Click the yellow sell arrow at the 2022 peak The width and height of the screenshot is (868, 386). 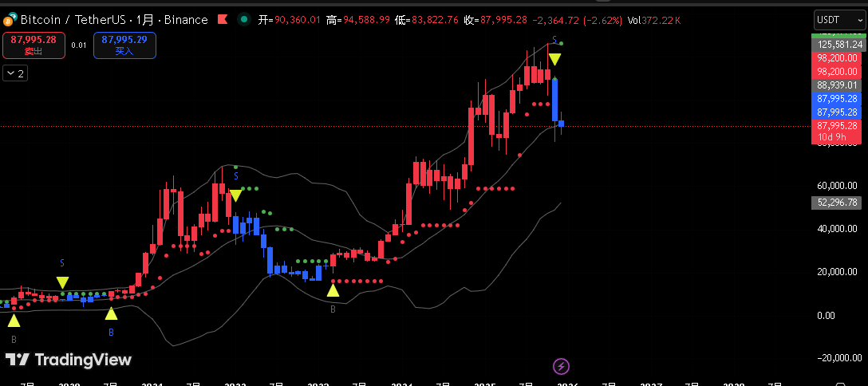tap(236, 195)
